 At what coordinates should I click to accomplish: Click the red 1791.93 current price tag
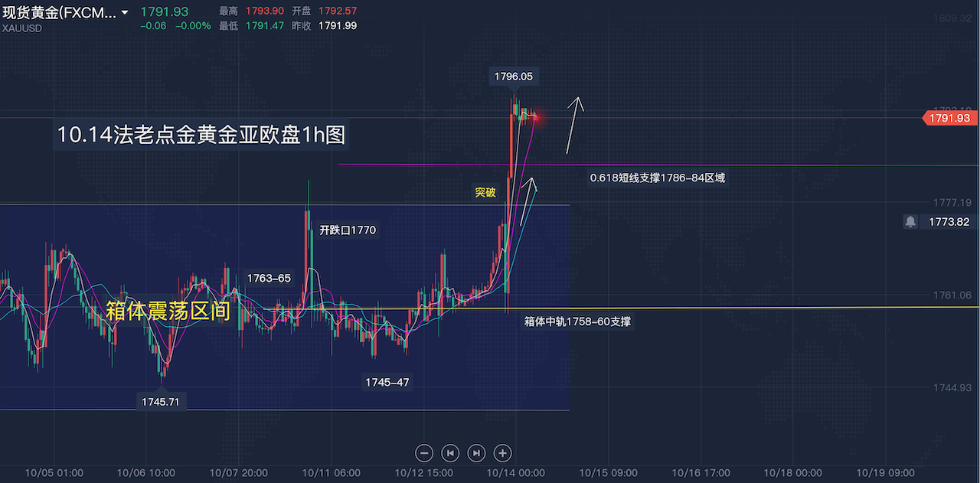[949, 118]
